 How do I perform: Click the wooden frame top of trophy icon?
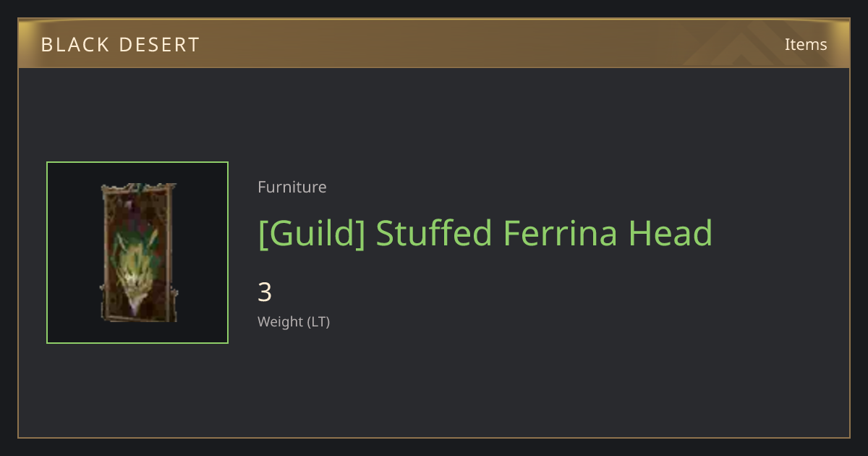tap(138, 188)
